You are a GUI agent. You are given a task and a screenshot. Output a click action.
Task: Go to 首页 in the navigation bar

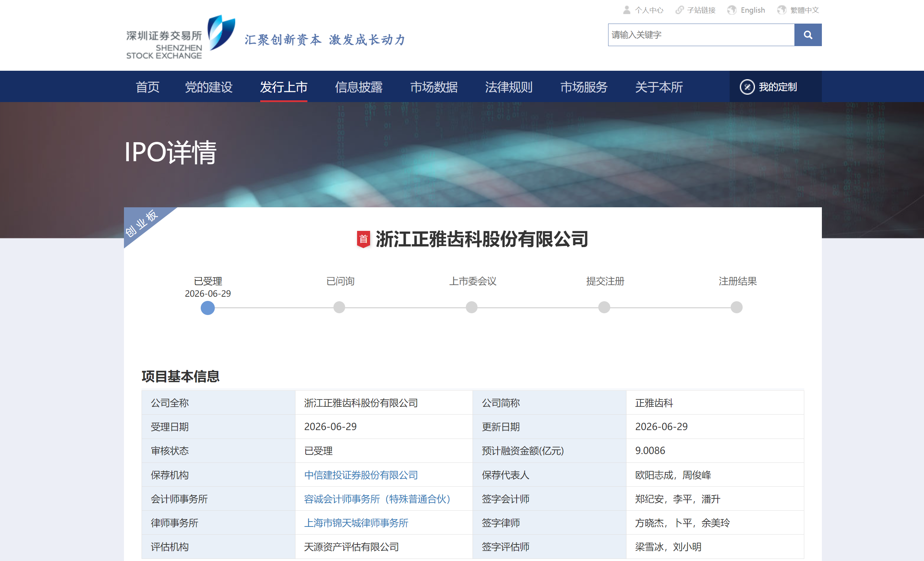pyautogui.click(x=148, y=87)
